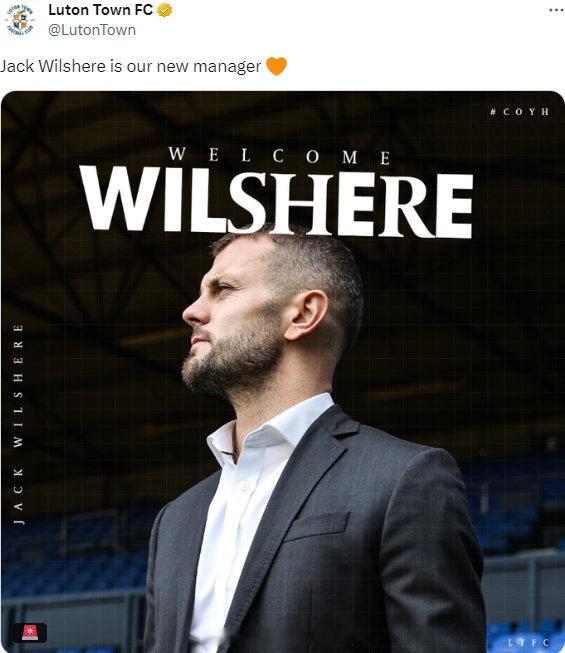Click the name Jack Wilshere in the tweet text
565x653 pixels.
tap(52, 66)
